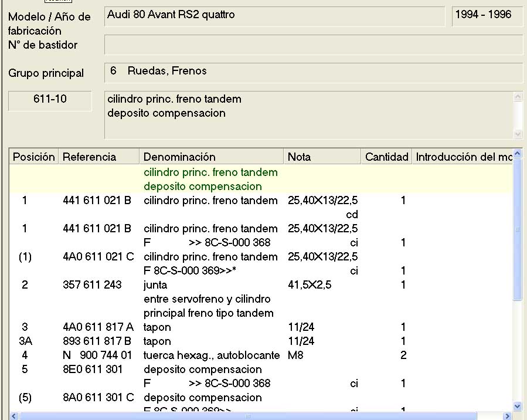Click position 3A in the table
The width and height of the screenshot is (527, 420).
(25, 341)
